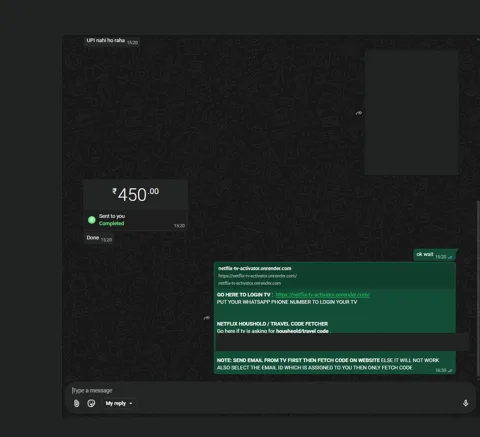
Task: Click the 'NETFLIX HOUSHOLD / TRAVEL CODE FETCHER' heading
Action: 272,324
